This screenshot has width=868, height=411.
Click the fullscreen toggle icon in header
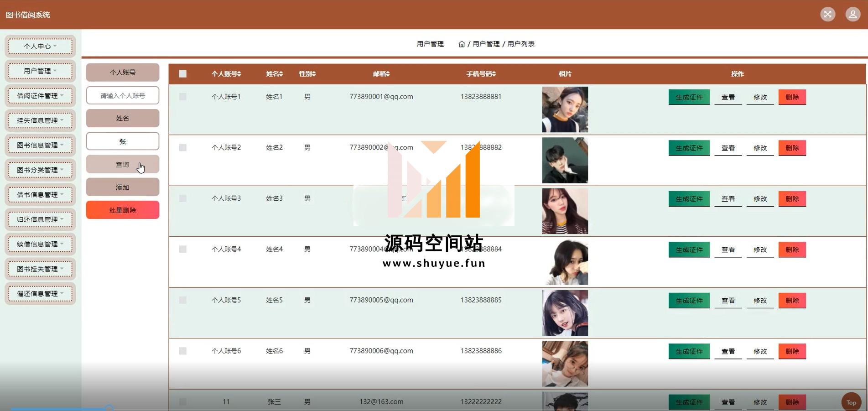[827, 14]
